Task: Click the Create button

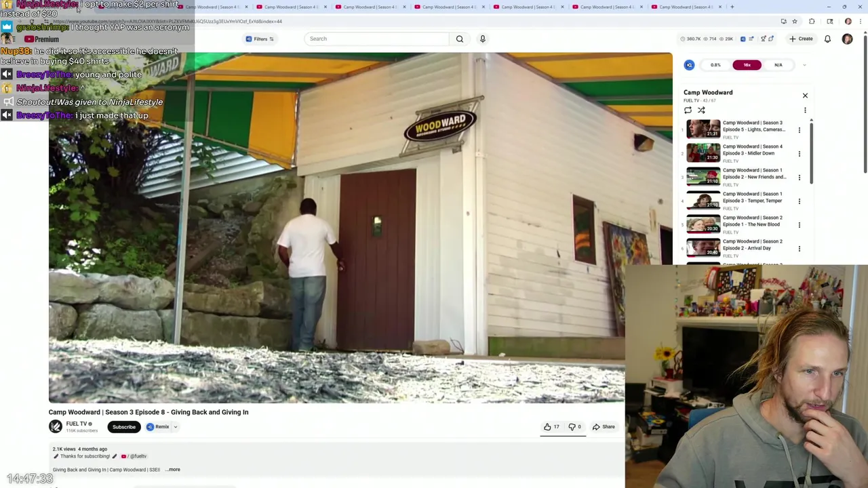Action: [801, 39]
